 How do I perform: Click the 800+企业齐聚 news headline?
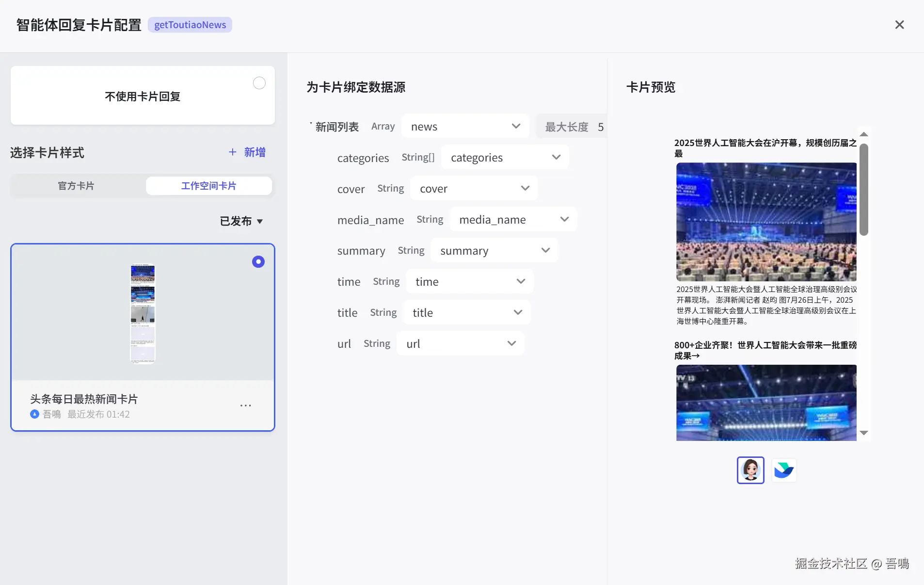coord(766,350)
